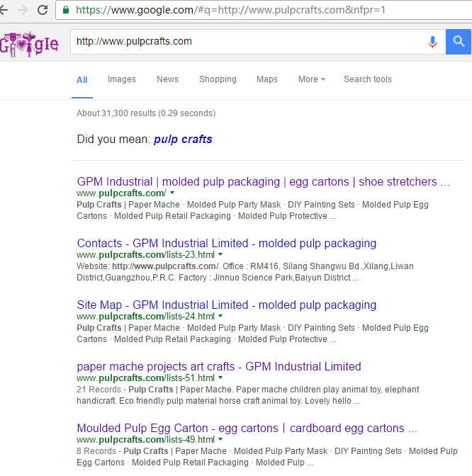The width and height of the screenshot is (472, 476).
Task: Start voice search with microphone icon
Action: coord(432,42)
